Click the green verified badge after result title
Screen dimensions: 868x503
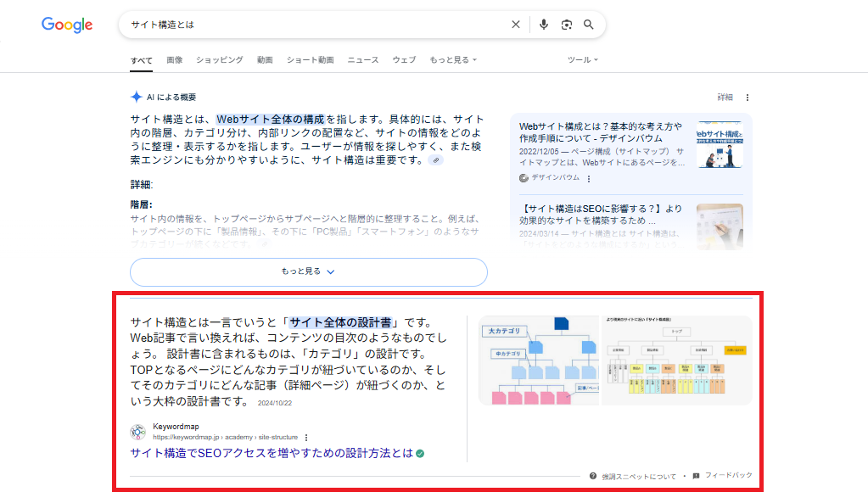pos(420,454)
